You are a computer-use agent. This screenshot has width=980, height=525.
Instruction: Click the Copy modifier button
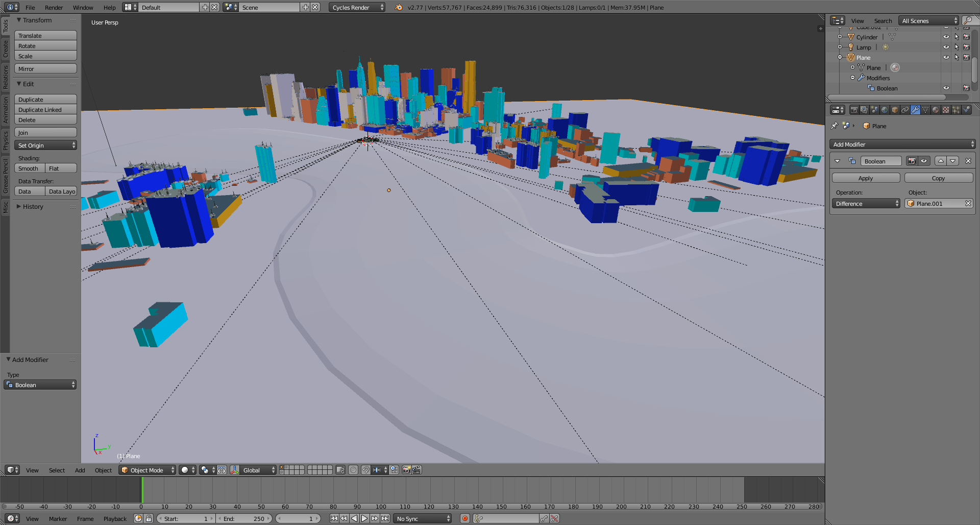939,178
